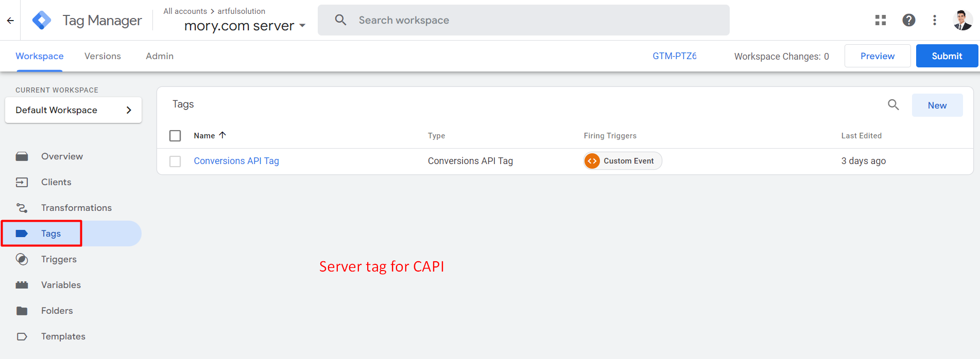The width and height of the screenshot is (980, 359).
Task: Click the back arrow icon
Action: [10, 21]
